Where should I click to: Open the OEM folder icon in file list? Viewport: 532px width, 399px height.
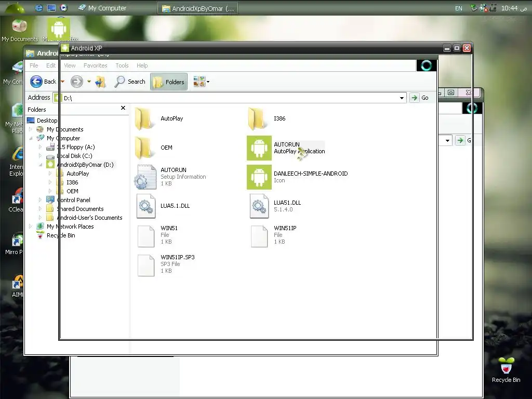[x=145, y=148]
